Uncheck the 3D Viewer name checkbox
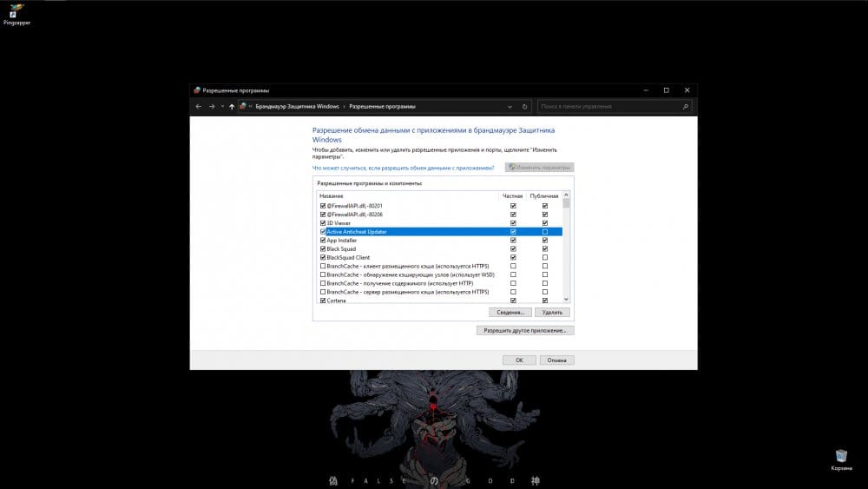Viewport: 868px width, 489px height. tap(323, 223)
